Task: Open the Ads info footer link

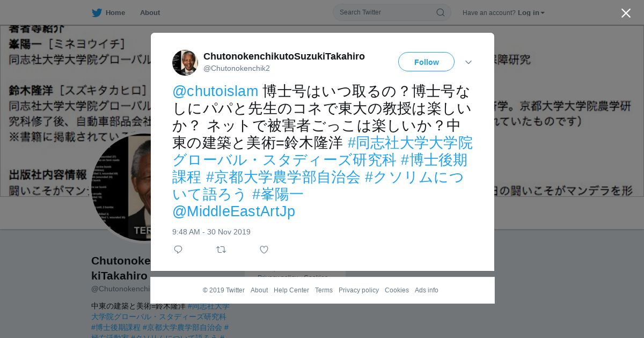Action: click(427, 290)
